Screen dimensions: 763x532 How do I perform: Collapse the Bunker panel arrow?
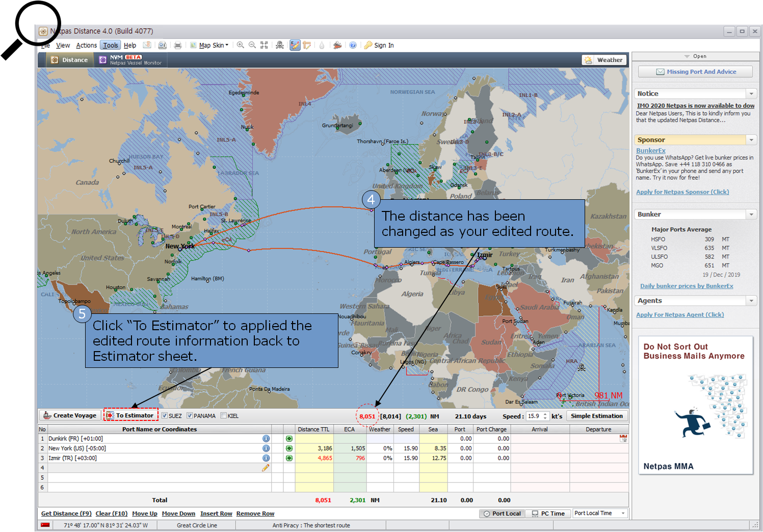(751, 215)
